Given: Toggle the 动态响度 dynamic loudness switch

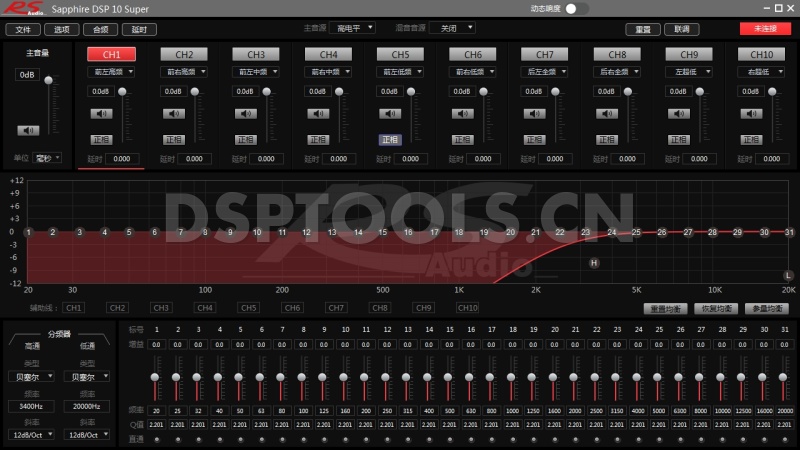Looking at the screenshot, I should coord(577,9).
